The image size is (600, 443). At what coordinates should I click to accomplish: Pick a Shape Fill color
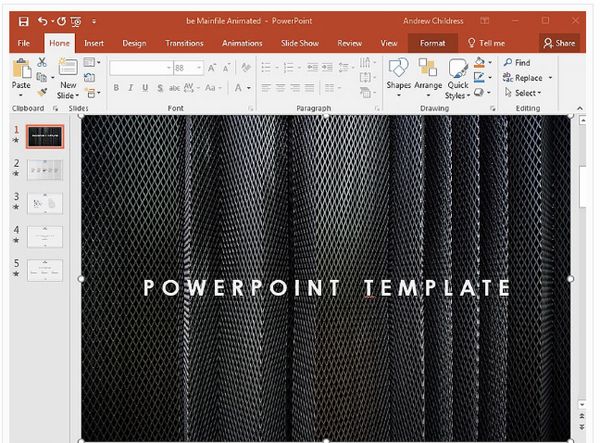tap(479, 62)
